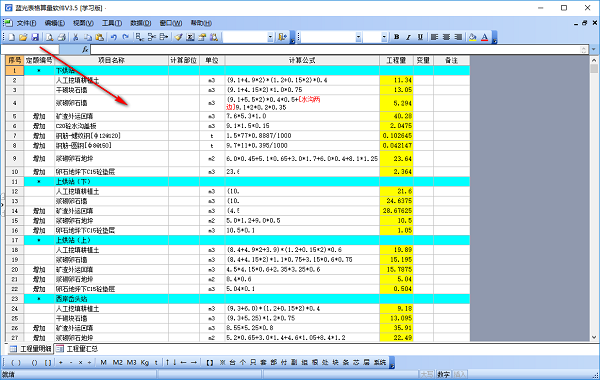Select row header number 9
The image size is (600, 380).
click(15, 158)
